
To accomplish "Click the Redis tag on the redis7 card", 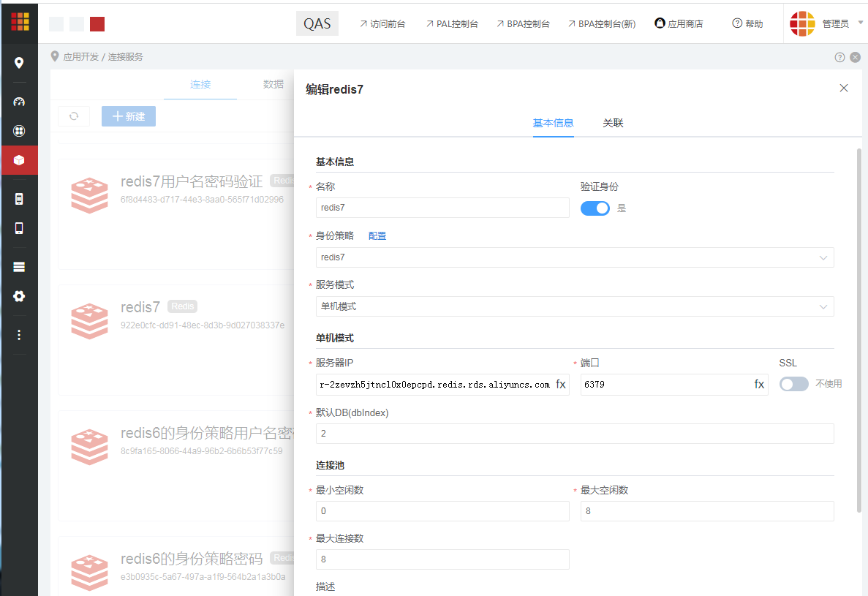I will 183,306.
